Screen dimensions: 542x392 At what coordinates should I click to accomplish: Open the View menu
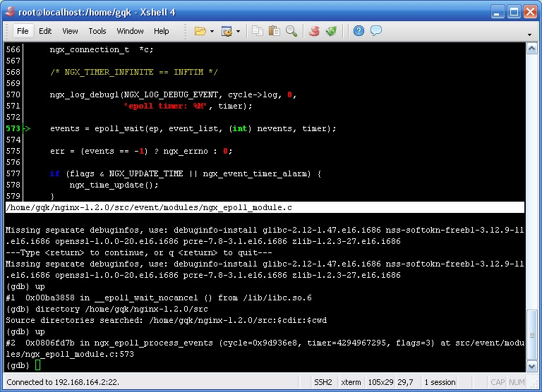pos(70,31)
